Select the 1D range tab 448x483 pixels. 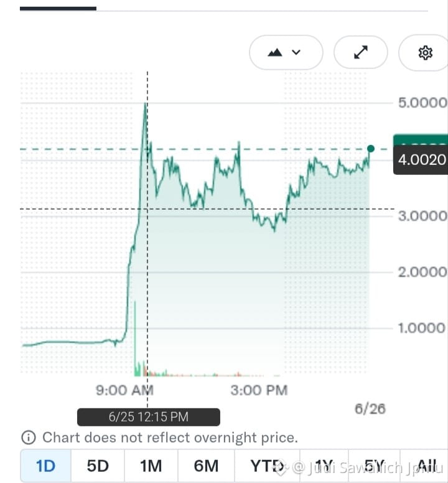pos(46,466)
